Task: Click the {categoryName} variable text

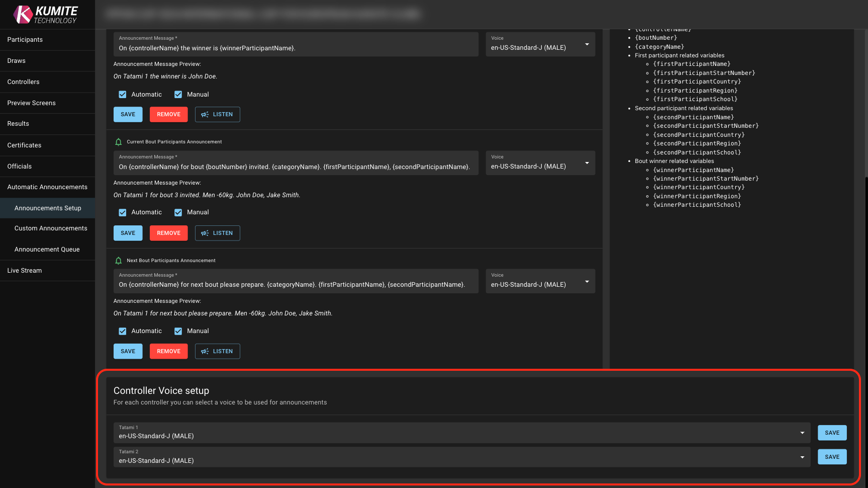Action: tap(659, 47)
